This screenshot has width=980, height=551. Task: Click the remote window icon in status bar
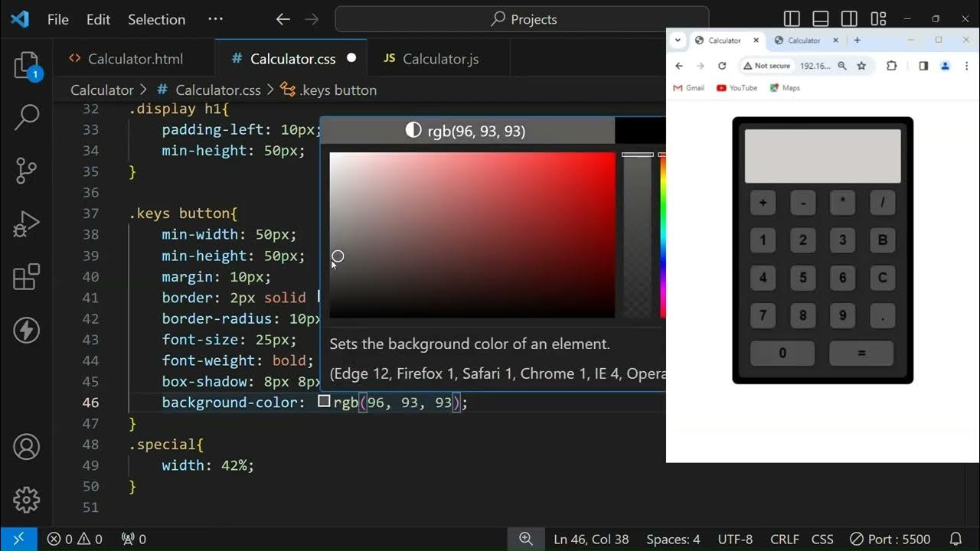(18, 539)
